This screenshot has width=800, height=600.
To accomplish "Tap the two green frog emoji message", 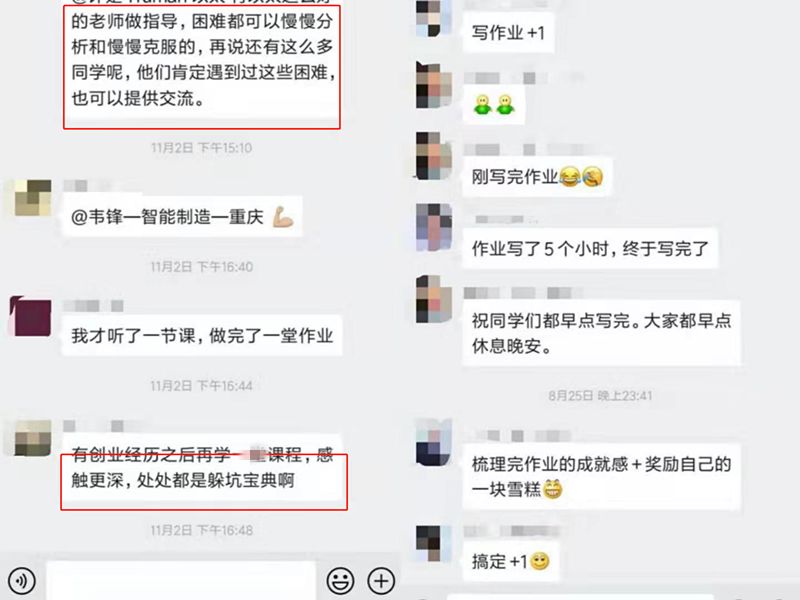I will tap(493, 105).
